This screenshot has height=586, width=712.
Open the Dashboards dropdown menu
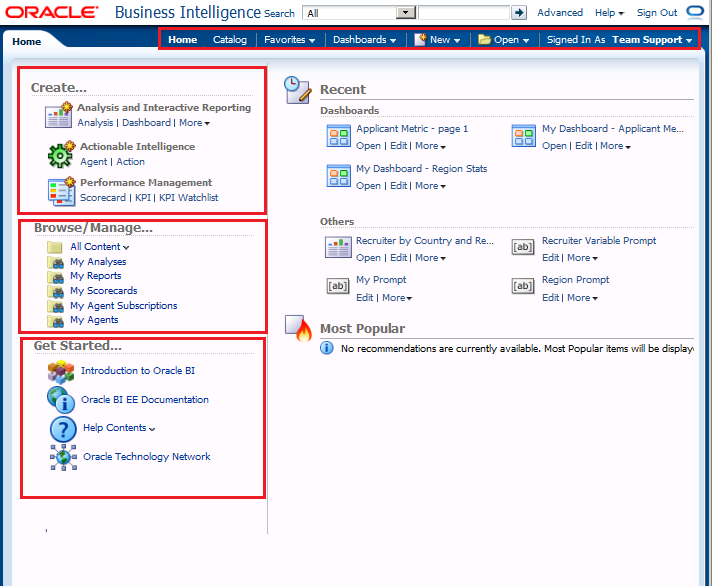tap(364, 40)
